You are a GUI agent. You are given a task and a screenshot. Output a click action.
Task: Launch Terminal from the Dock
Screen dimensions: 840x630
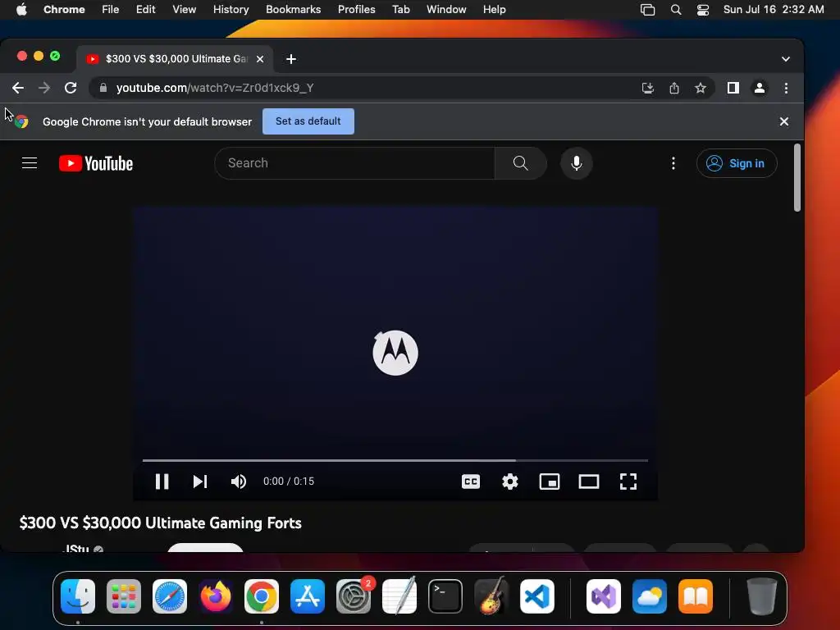coord(445,596)
